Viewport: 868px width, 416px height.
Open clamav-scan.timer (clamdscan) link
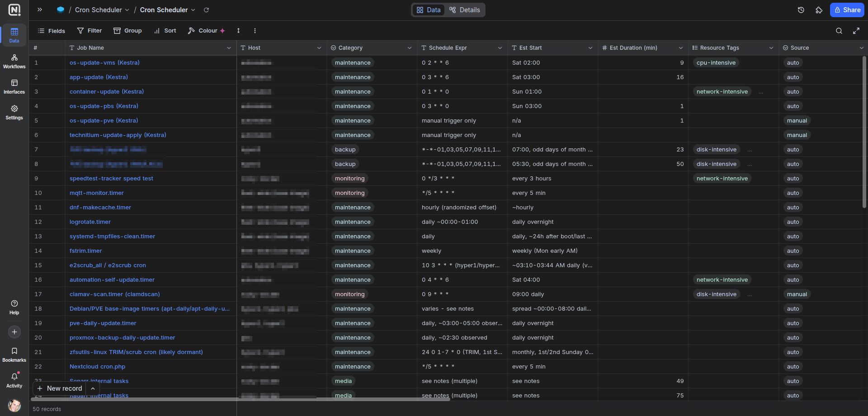(x=115, y=294)
